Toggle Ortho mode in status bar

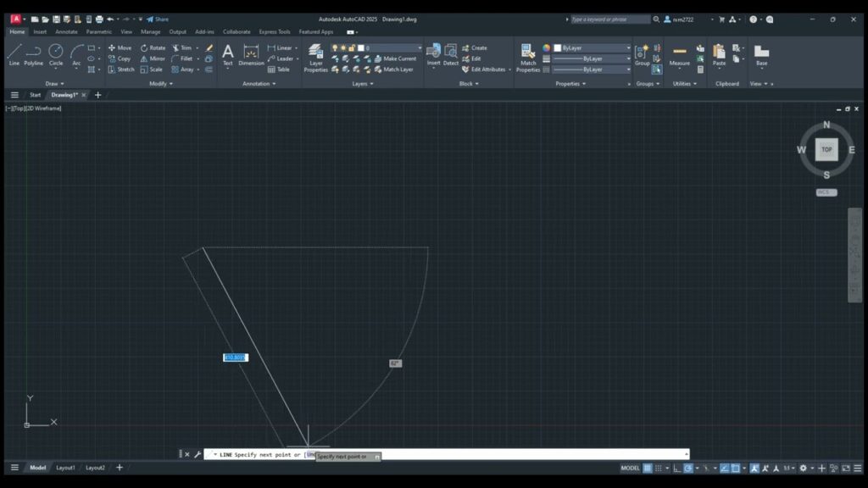675,466
